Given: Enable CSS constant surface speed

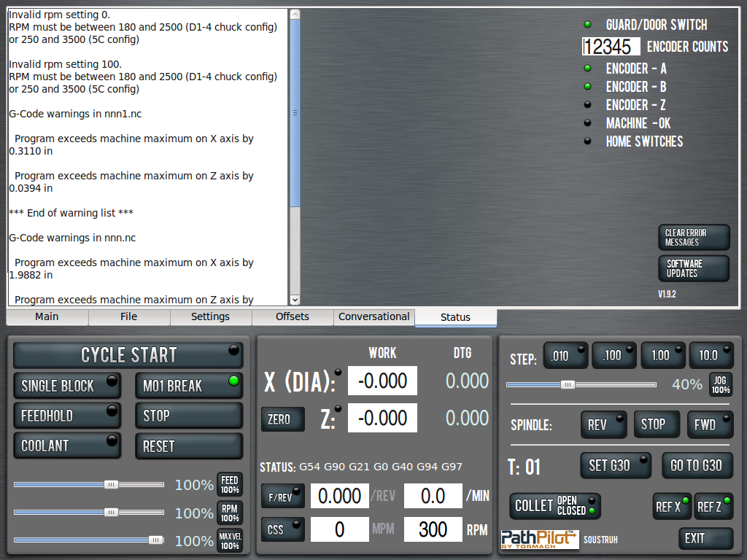Looking at the screenshot, I should coord(282,529).
